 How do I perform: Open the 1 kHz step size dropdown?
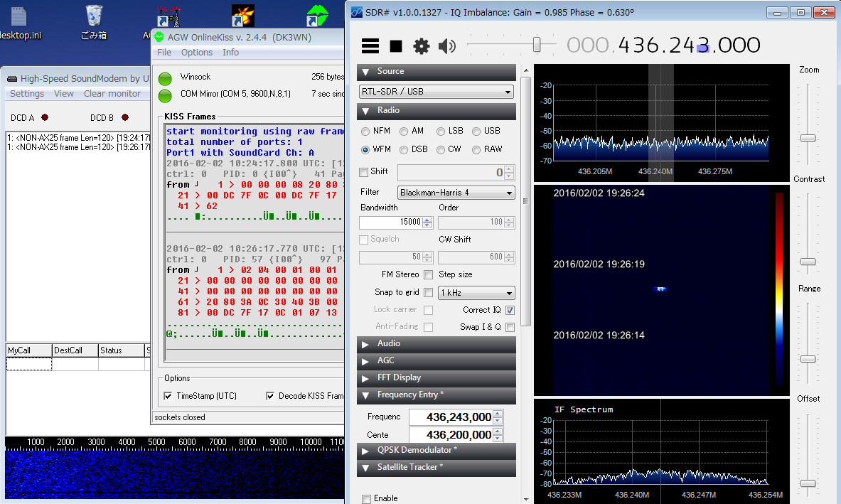click(x=476, y=293)
